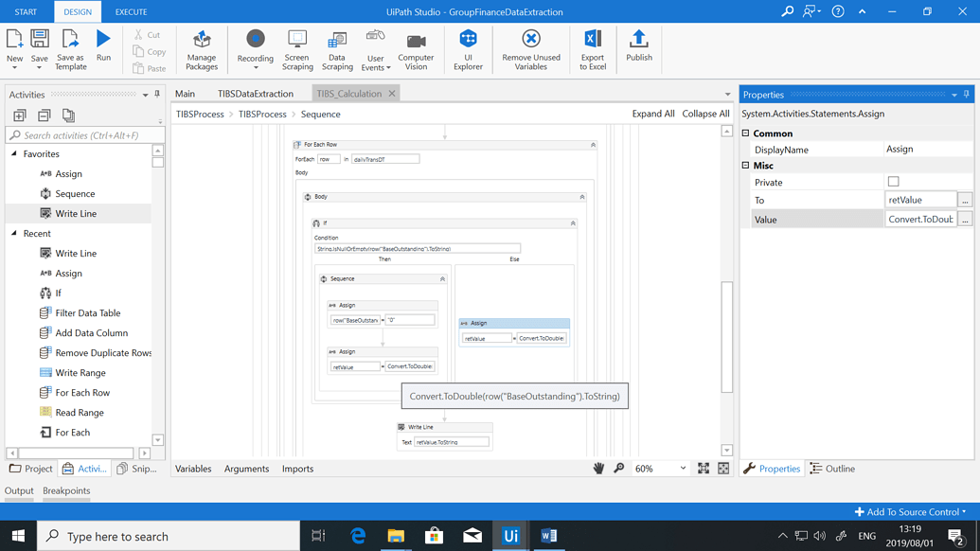Open the Computer Vision tool

[416, 49]
